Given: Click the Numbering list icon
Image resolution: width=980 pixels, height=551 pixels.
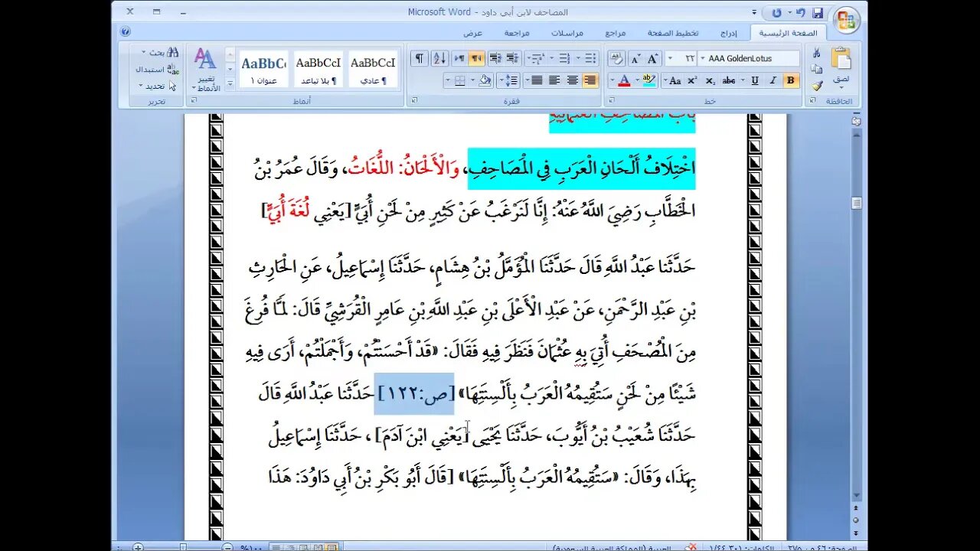Looking at the screenshot, I should 564,59.
